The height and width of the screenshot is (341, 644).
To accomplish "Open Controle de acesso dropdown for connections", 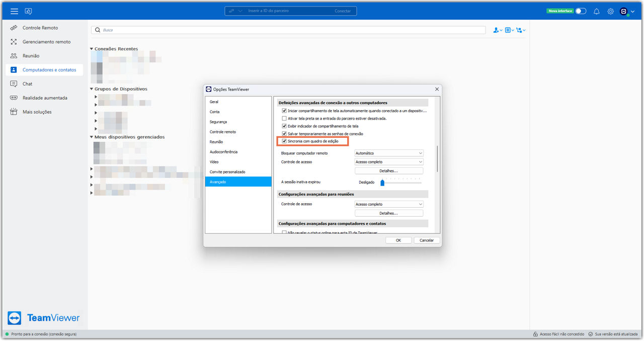I will 389,162.
